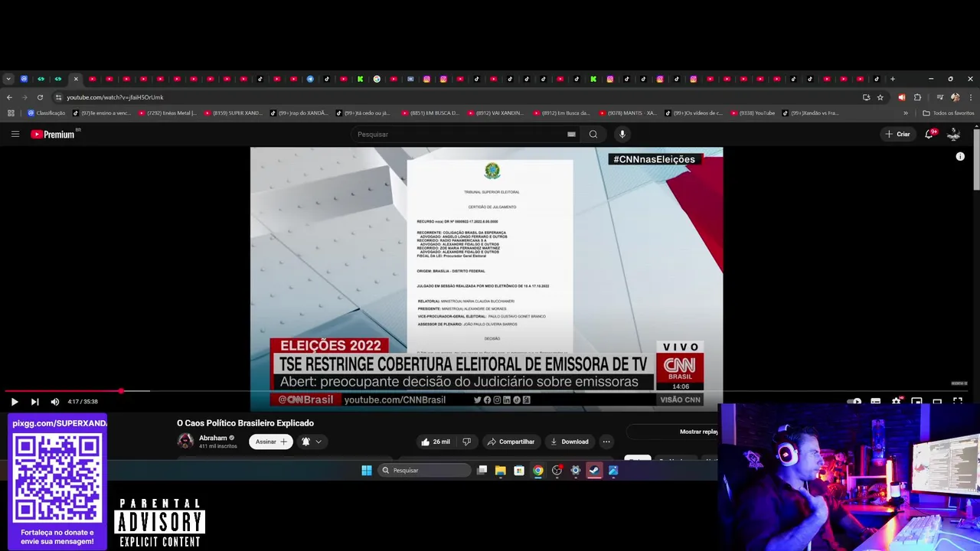Dislike the video thumbs-down button
The image size is (980, 551).
pyautogui.click(x=467, y=442)
